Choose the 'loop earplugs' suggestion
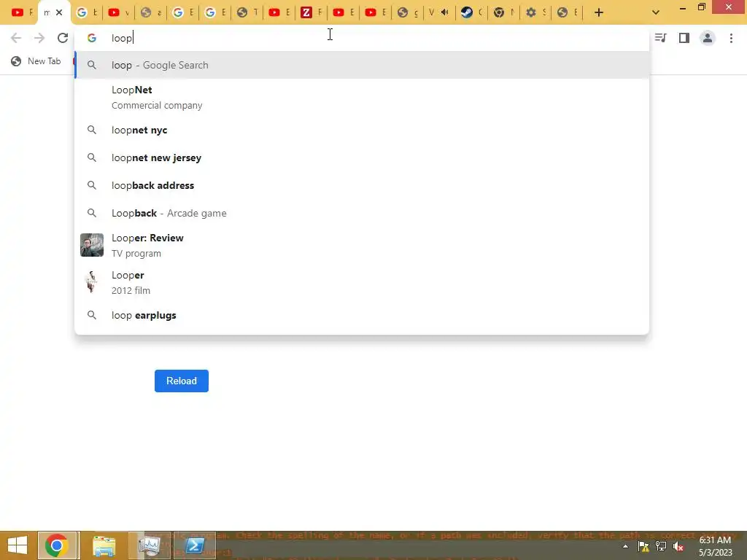This screenshot has width=747, height=560. coord(362,315)
